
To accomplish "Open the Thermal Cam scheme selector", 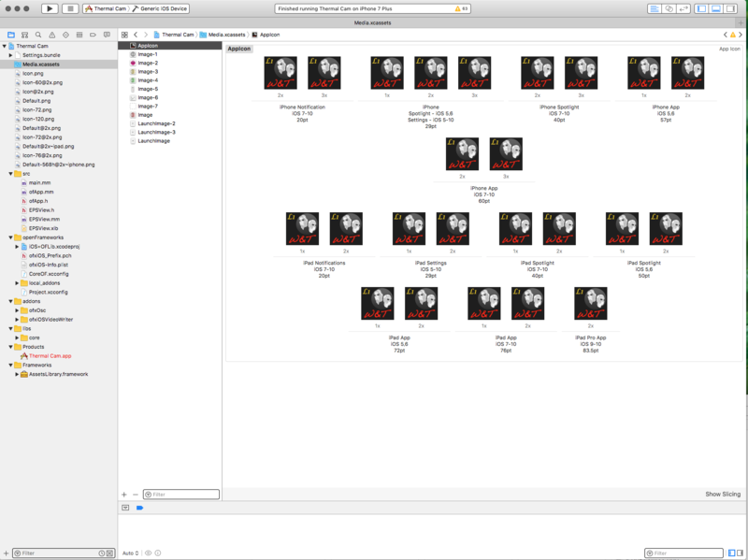I will (x=106, y=8).
